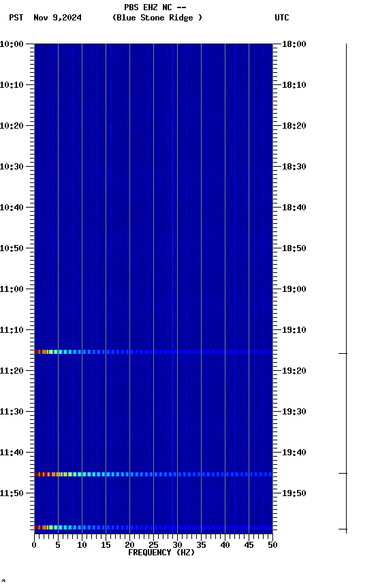Click the 11:40 PST time label
The image size is (376, 588).
[x=12, y=453]
